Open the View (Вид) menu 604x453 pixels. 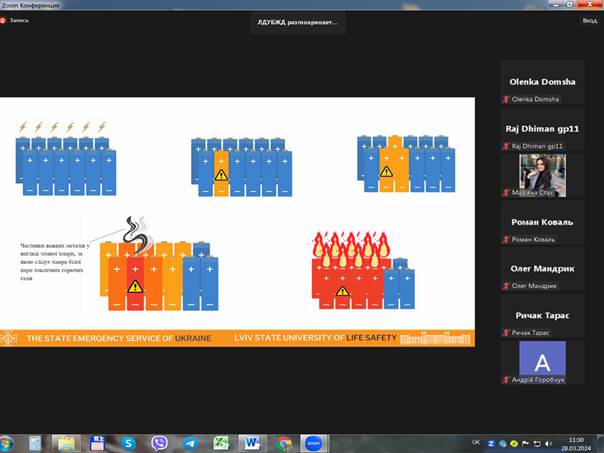click(590, 20)
